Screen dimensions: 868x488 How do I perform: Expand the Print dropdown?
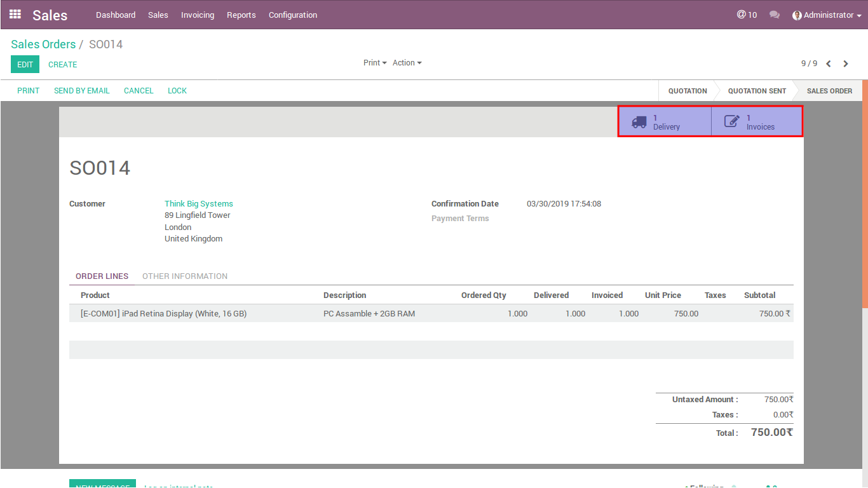tap(375, 63)
